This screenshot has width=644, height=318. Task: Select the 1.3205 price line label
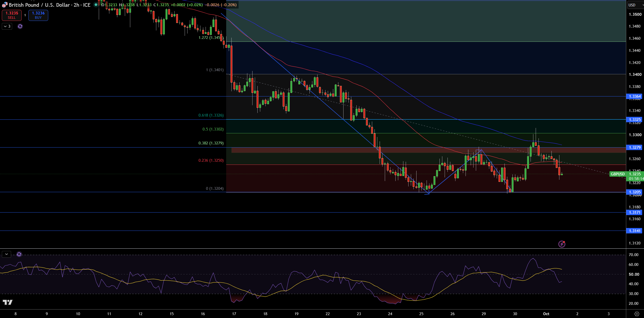(634, 192)
